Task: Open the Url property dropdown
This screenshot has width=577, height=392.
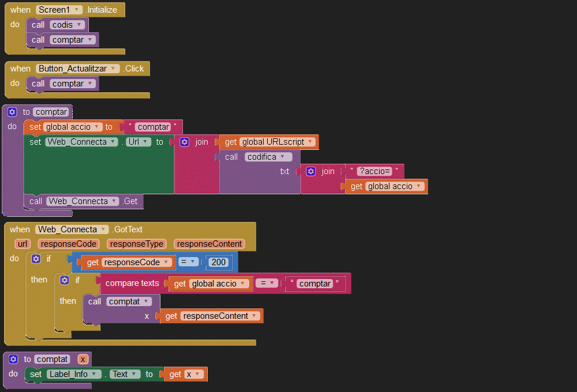Action: tap(147, 142)
